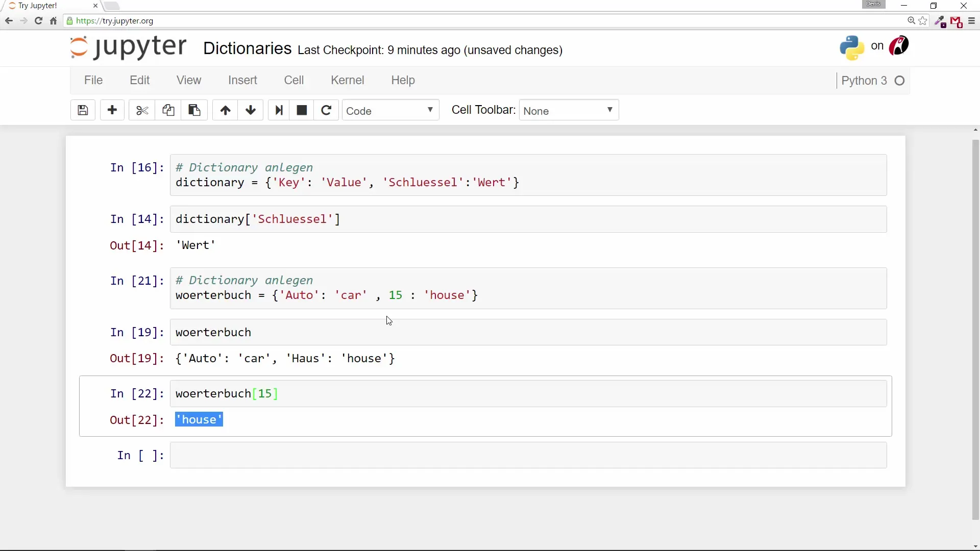The width and height of the screenshot is (980, 551).
Task: Click the highlighted 'house' output
Action: [199, 419]
